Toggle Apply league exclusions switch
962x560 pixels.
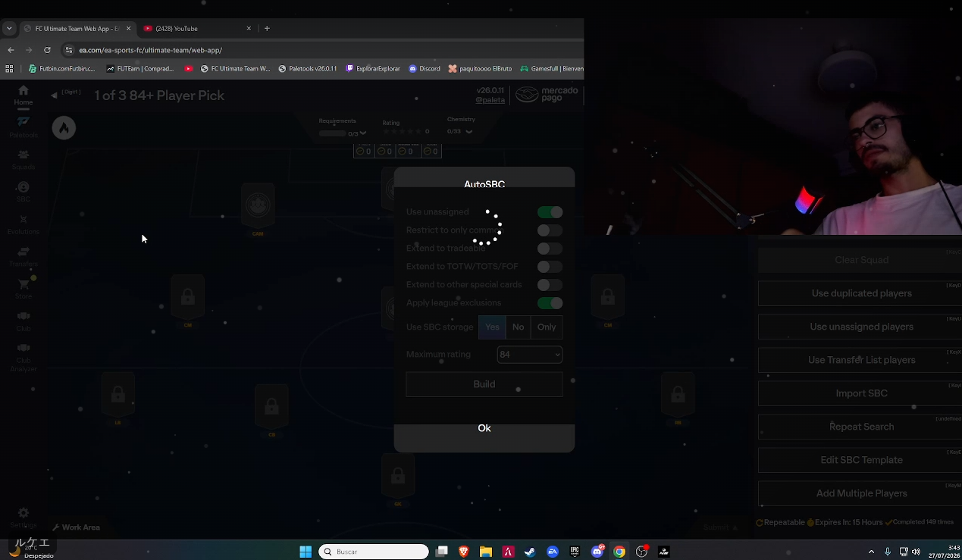pos(550,303)
